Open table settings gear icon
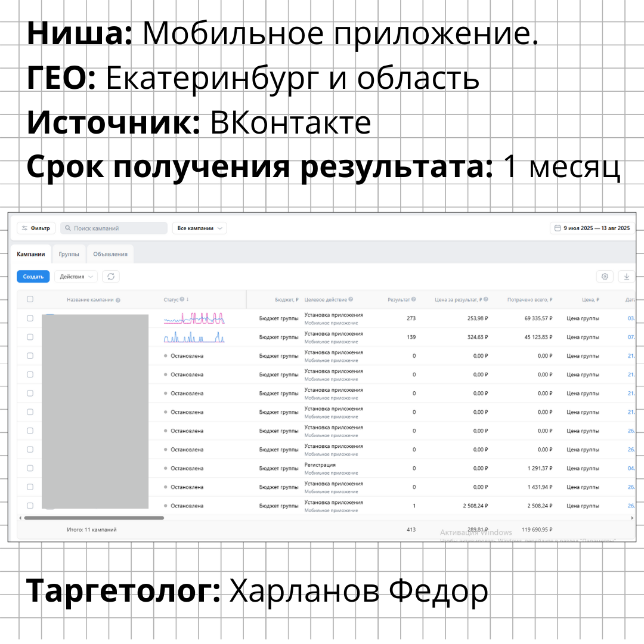644x644 pixels. pos(605,277)
